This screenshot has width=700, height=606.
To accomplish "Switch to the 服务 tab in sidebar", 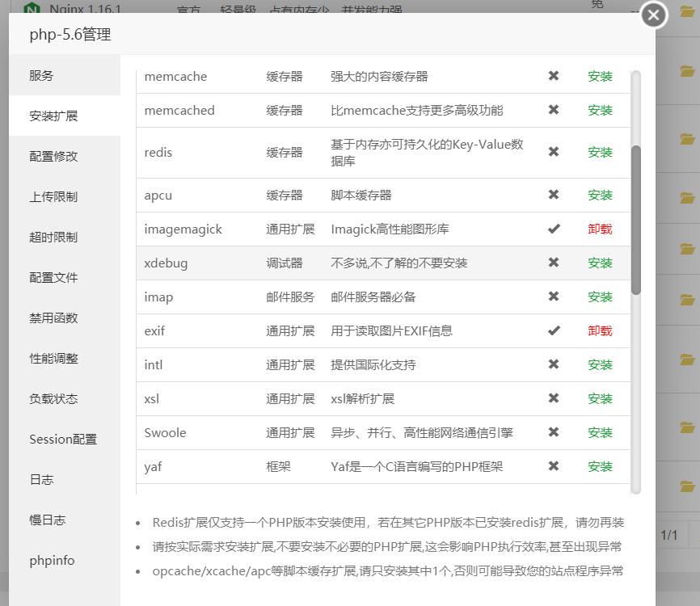I will point(41,75).
